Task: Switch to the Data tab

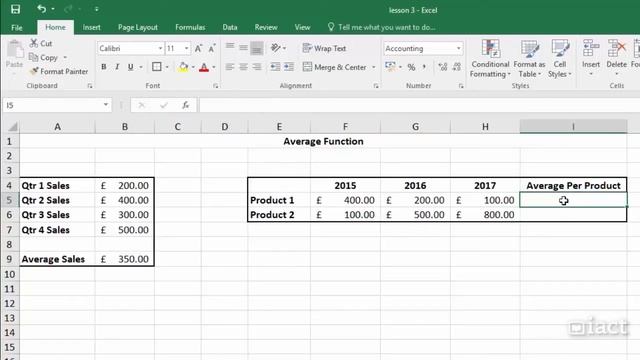Action: 230,27
